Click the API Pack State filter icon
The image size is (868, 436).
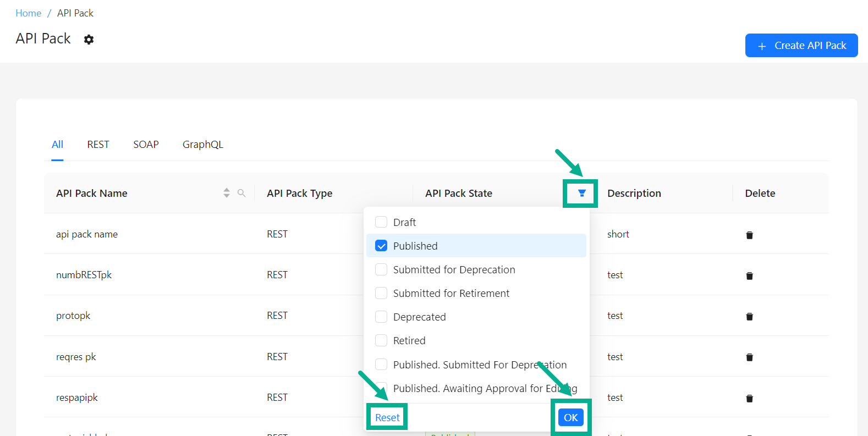[x=581, y=193]
